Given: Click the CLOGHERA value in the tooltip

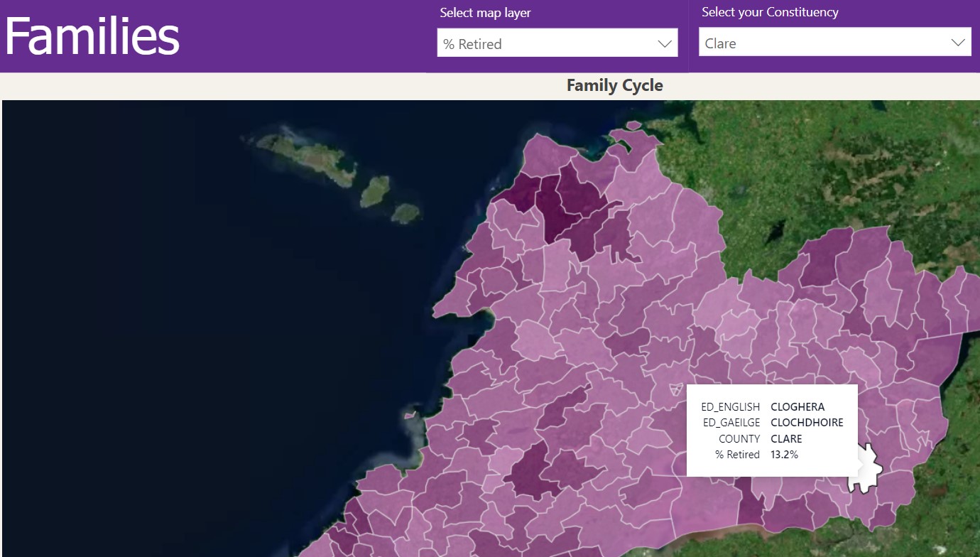Looking at the screenshot, I should point(797,407).
